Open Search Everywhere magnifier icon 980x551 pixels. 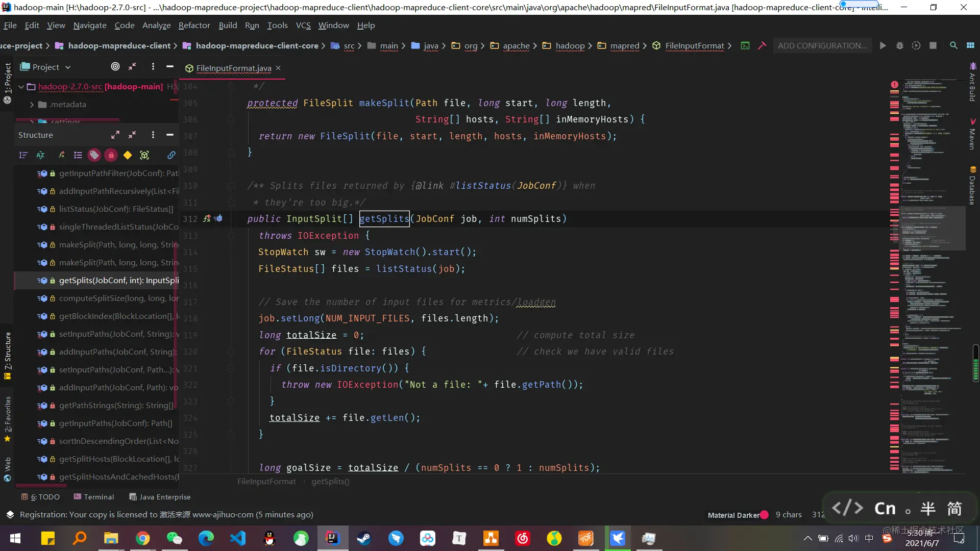tap(953, 45)
